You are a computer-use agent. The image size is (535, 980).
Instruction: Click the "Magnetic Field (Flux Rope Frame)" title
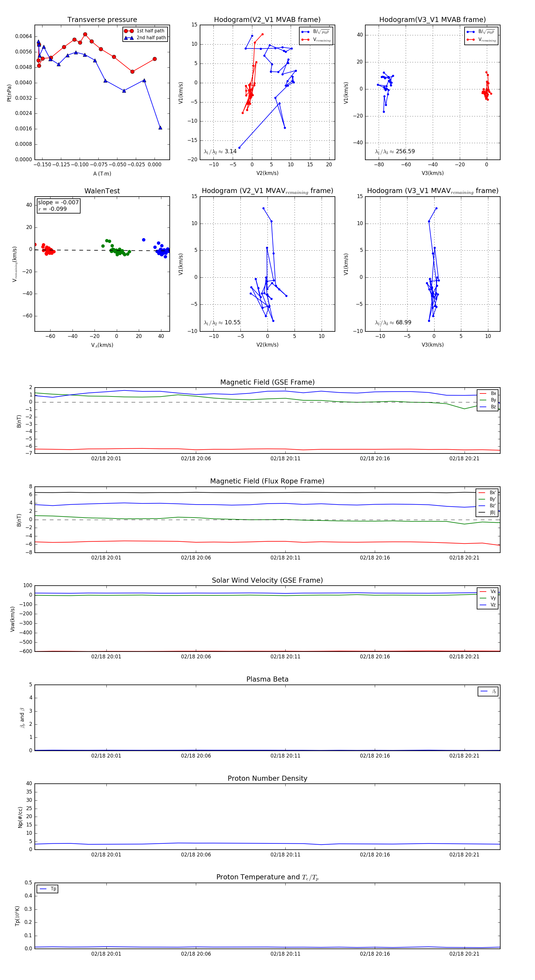coord(267,481)
